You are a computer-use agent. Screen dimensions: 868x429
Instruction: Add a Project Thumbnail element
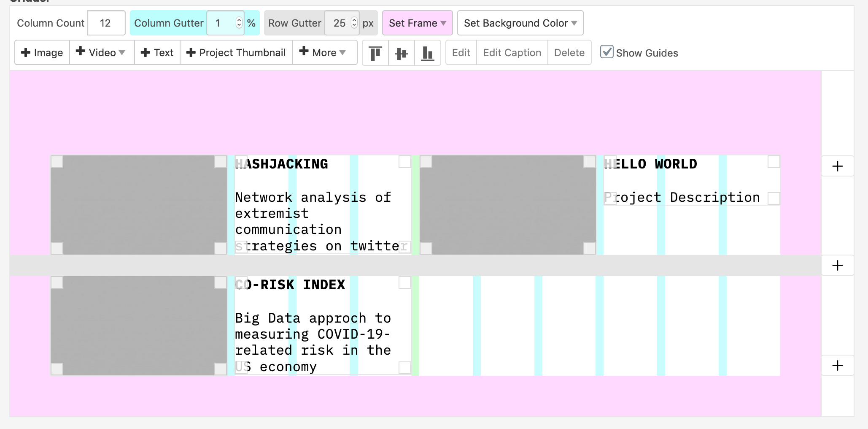(x=236, y=53)
